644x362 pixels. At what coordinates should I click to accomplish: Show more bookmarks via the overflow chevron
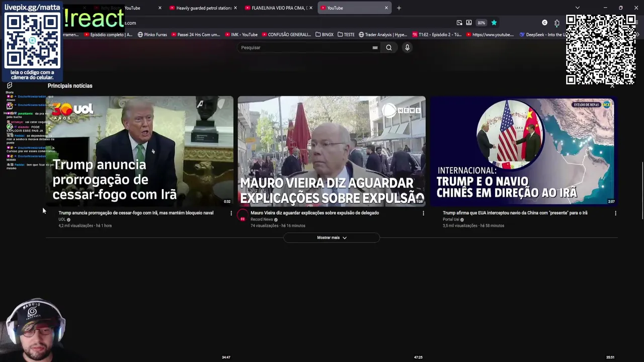(x=637, y=35)
